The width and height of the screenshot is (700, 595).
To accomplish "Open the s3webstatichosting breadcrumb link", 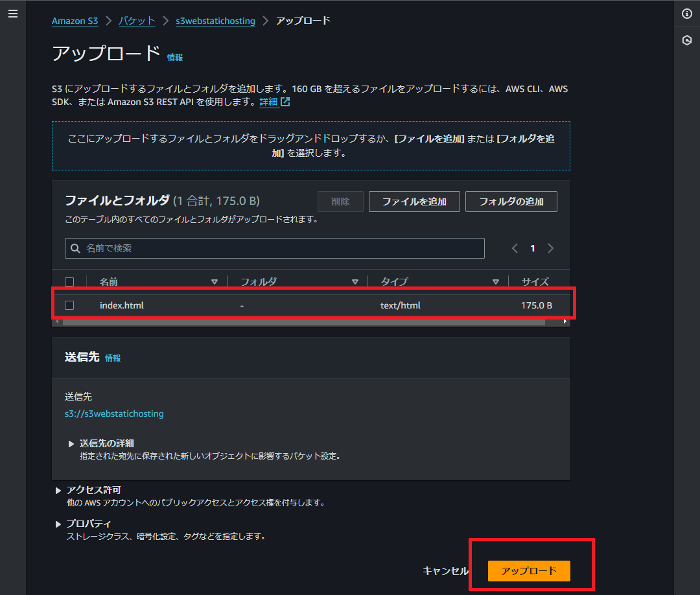I will [x=215, y=20].
